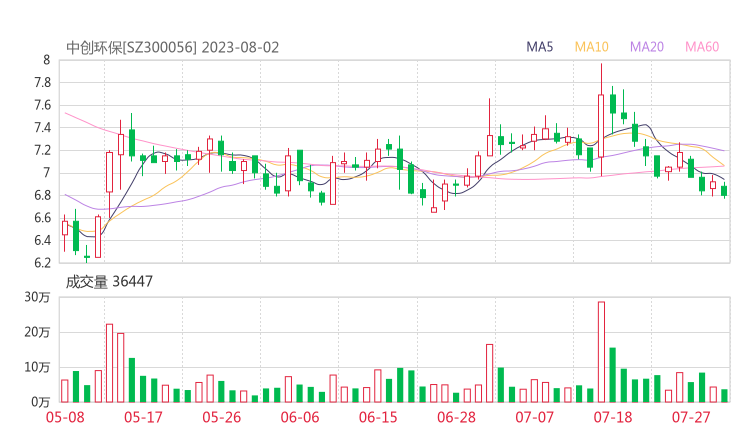Click the price axis label 6.8
Screen dimensions: 740x440
pyautogui.click(x=42, y=195)
